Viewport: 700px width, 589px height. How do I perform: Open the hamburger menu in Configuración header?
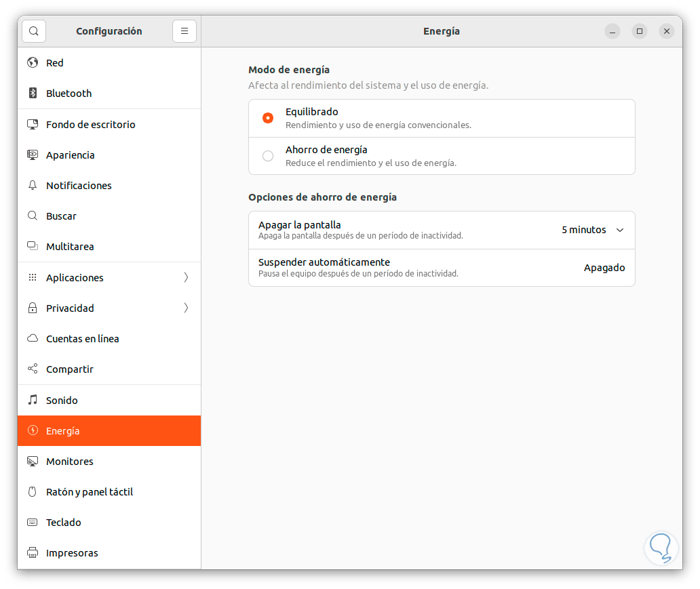click(x=184, y=31)
